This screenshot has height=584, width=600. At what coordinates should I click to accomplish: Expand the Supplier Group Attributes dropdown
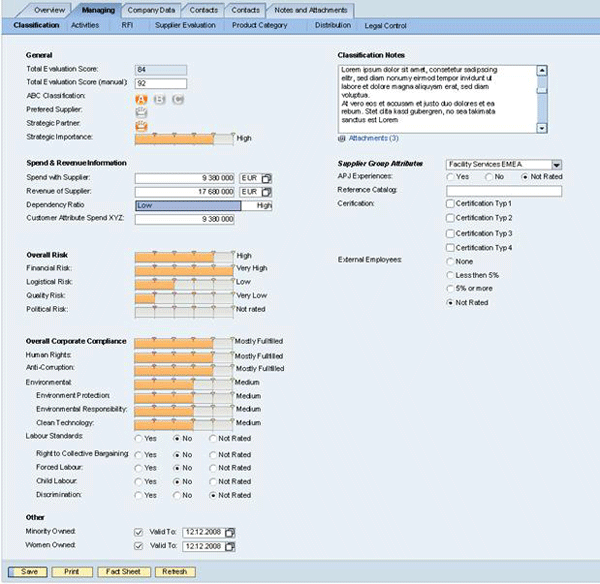coord(557,164)
